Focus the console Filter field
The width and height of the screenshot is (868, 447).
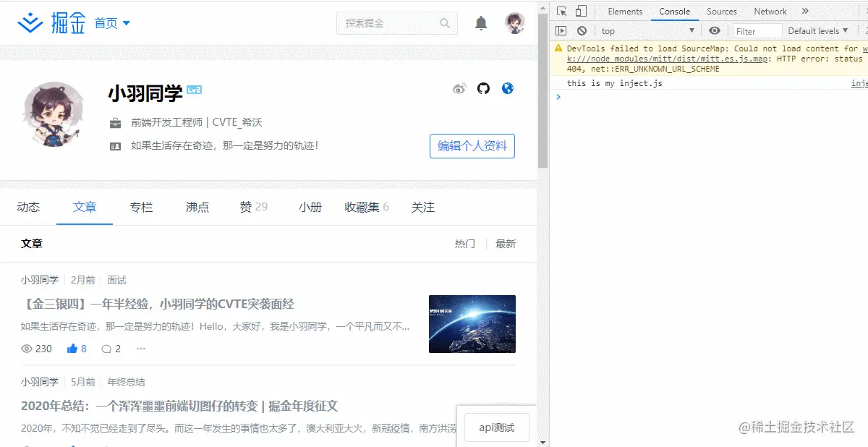757,31
